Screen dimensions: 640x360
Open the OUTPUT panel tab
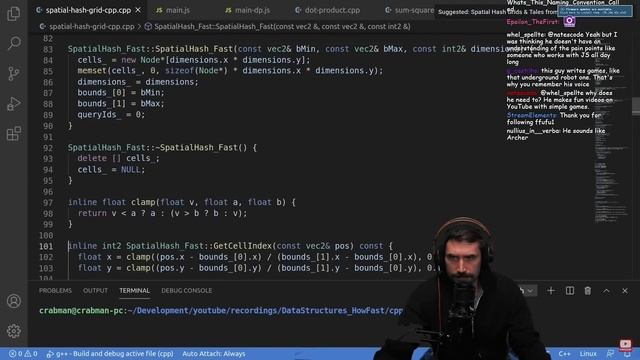[95, 291]
